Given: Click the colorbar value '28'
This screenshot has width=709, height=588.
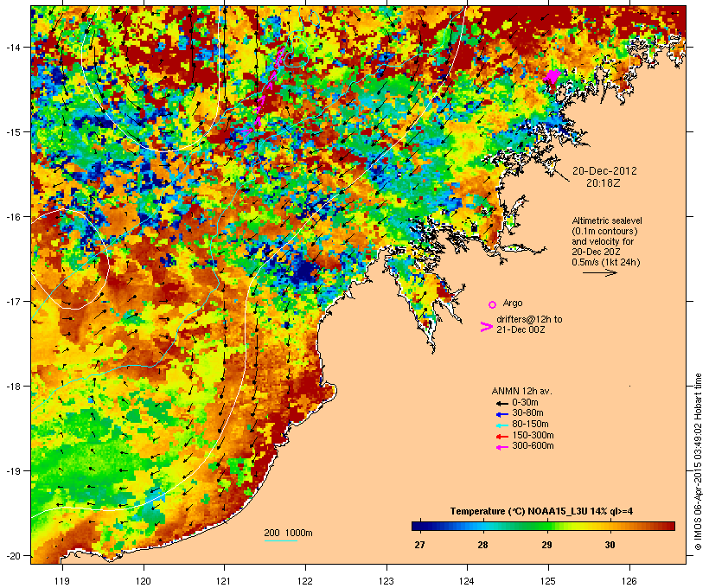Looking at the screenshot, I should [x=483, y=545].
